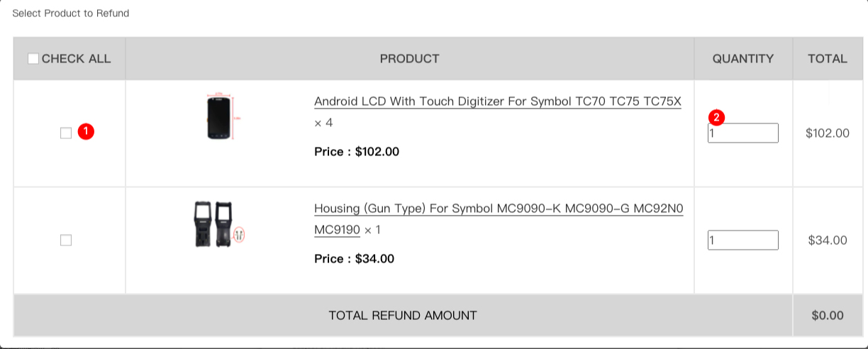The height and width of the screenshot is (349, 868).
Task: Click the $0.00 total refund value
Action: pos(827,315)
